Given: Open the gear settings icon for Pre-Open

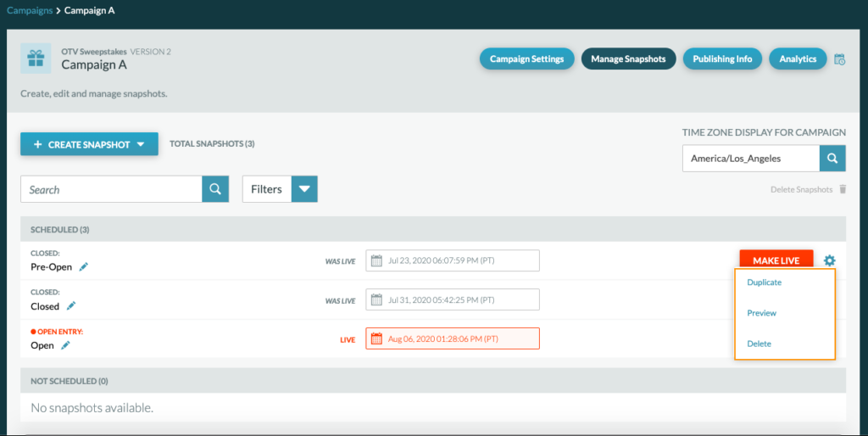Looking at the screenshot, I should pos(829,260).
